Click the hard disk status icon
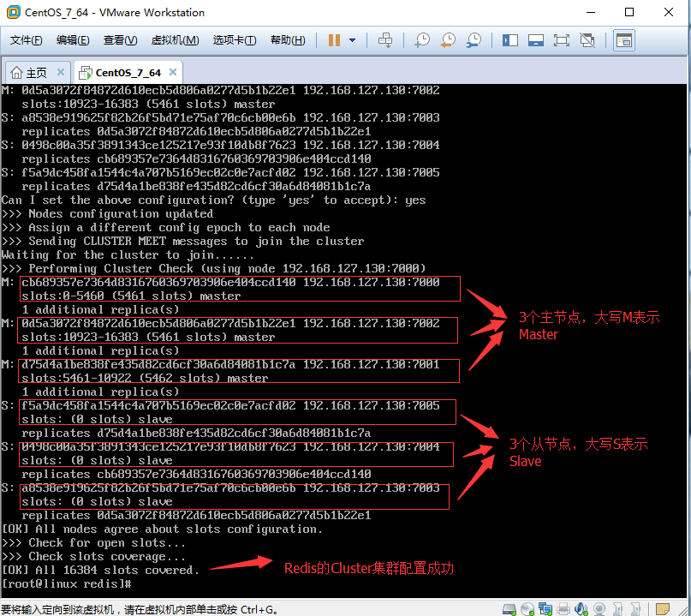The height and width of the screenshot is (616, 691). click(x=509, y=609)
